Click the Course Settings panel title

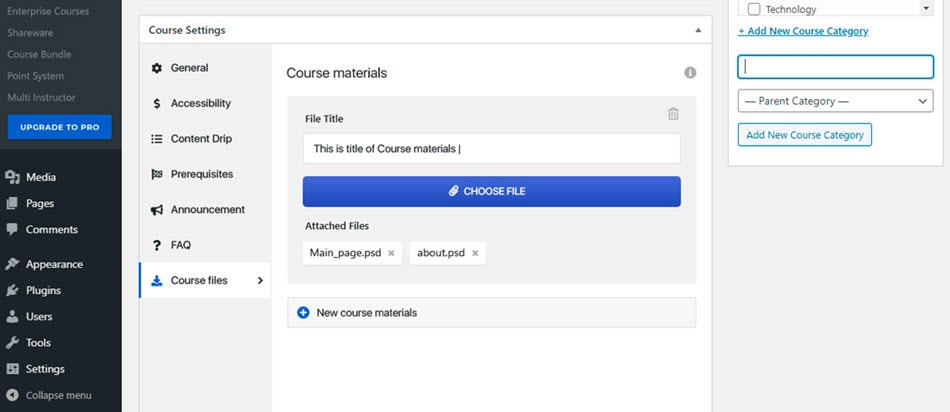click(187, 30)
